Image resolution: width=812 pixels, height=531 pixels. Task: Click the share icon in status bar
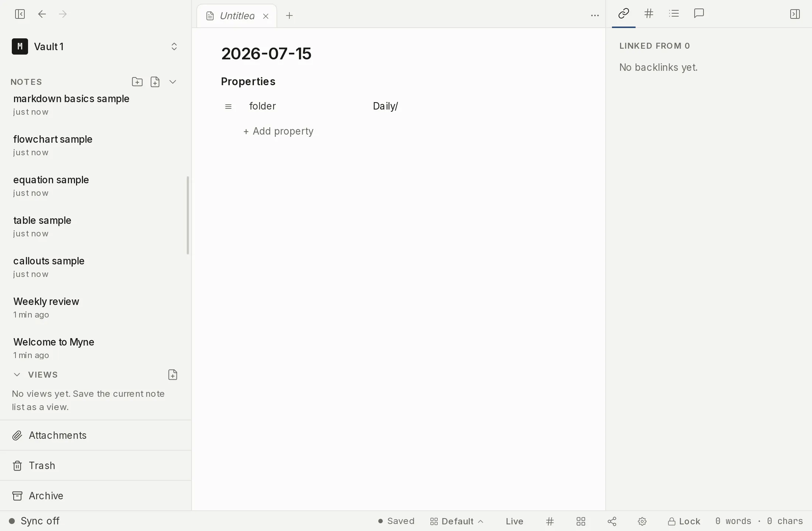[612, 521]
